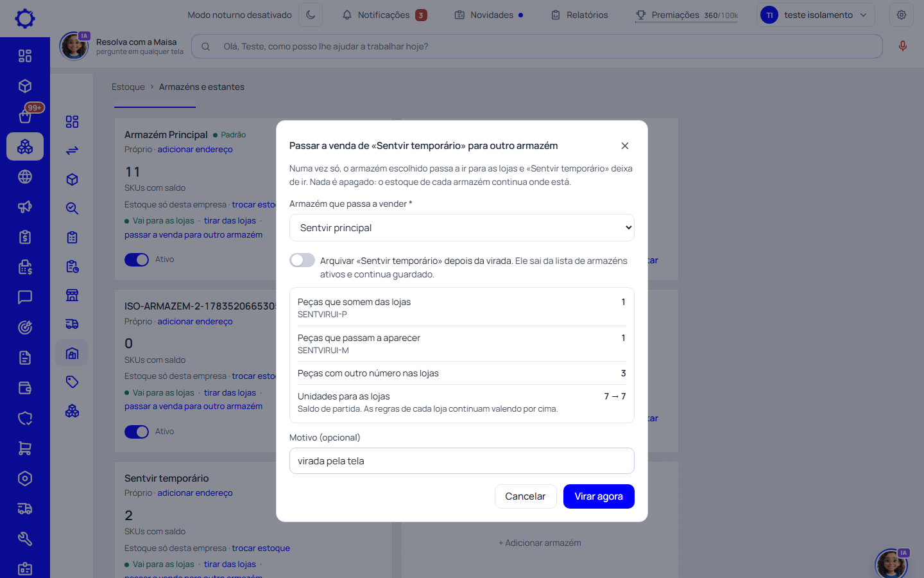Toggle night mode moon icon
The width and height of the screenshot is (924, 578).
[x=311, y=15]
